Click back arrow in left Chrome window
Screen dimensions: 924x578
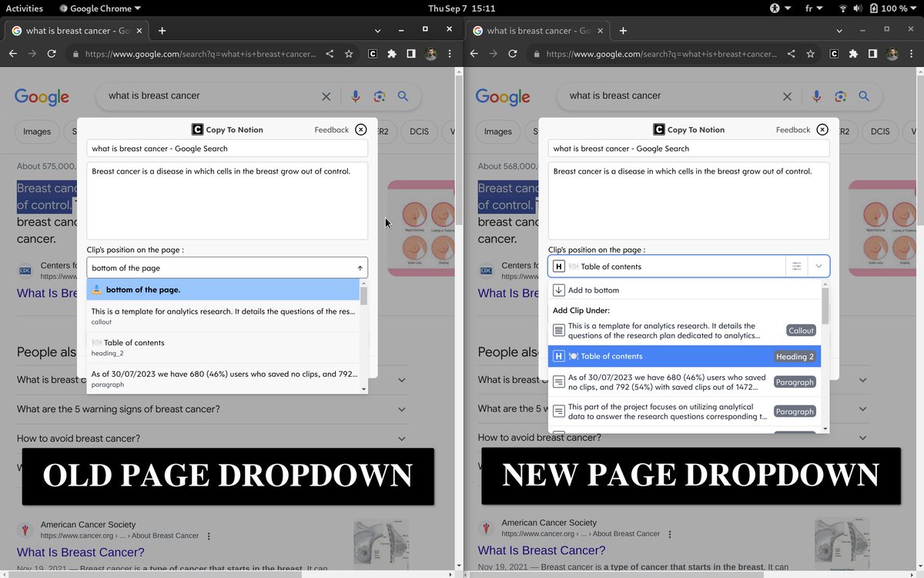[x=12, y=54]
